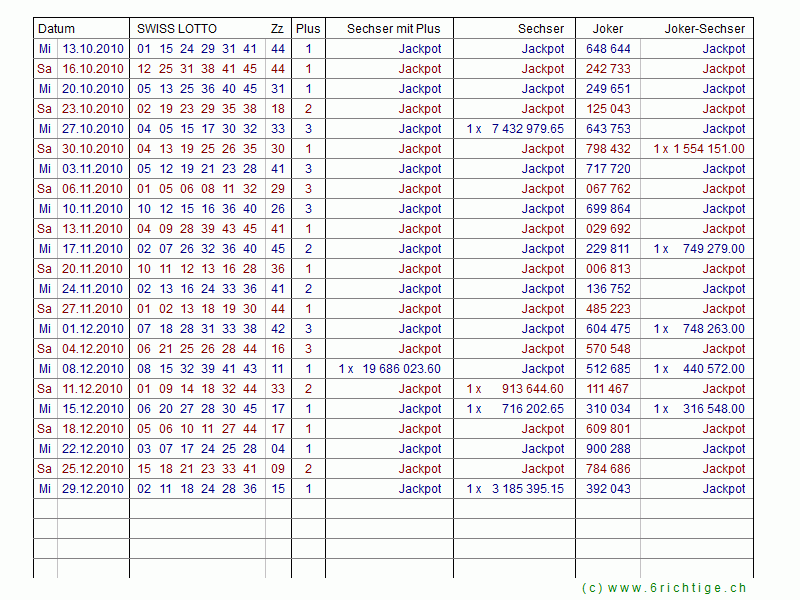Screen dimensions: 800x600
Task: Click the 7 432 979.65 Sechser amount
Action: [527, 129]
